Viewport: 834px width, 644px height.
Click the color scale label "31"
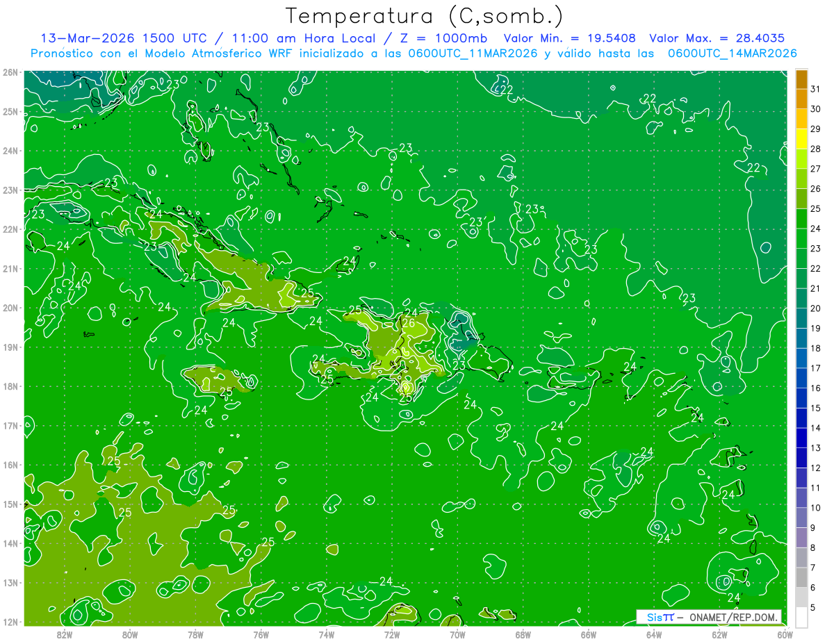[816, 89]
